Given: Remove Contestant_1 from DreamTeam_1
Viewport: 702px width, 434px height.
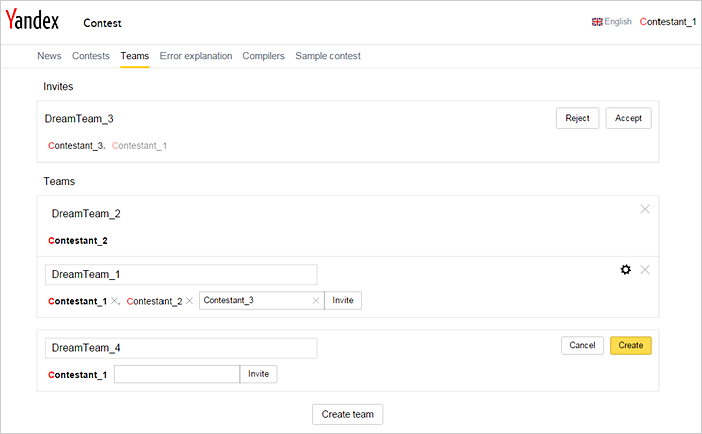Looking at the screenshot, I should tap(114, 301).
